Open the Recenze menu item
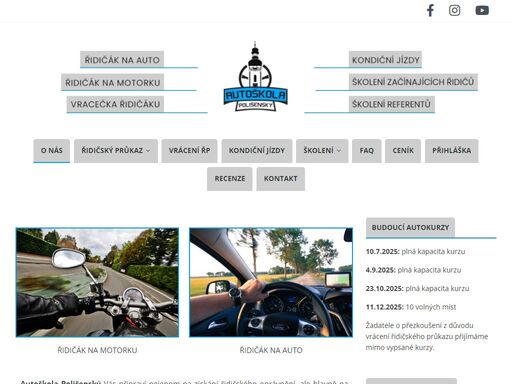 coord(230,179)
